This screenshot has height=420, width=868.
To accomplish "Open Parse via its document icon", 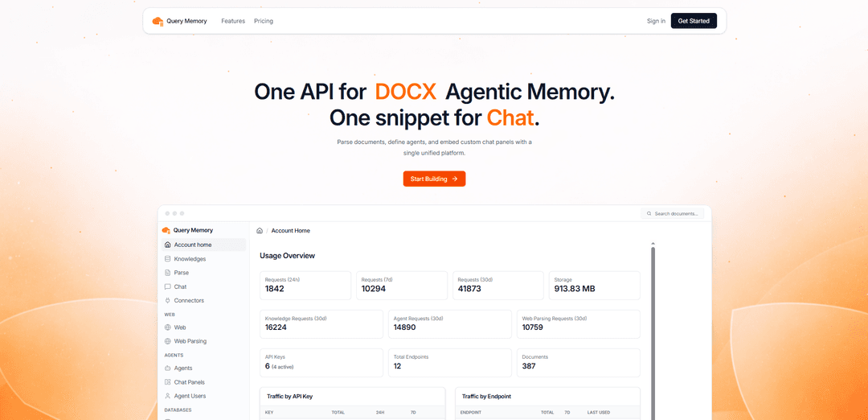I will coord(168,273).
